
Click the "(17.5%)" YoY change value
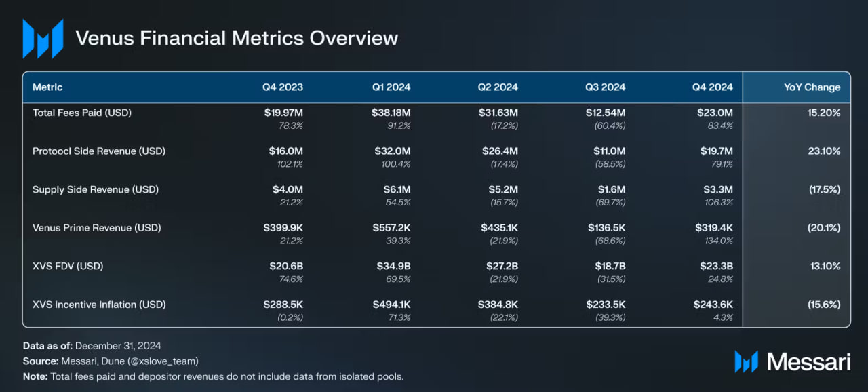tap(825, 189)
